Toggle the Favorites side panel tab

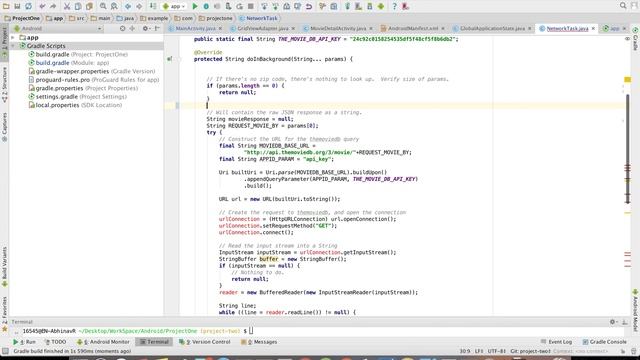click(x=4, y=313)
